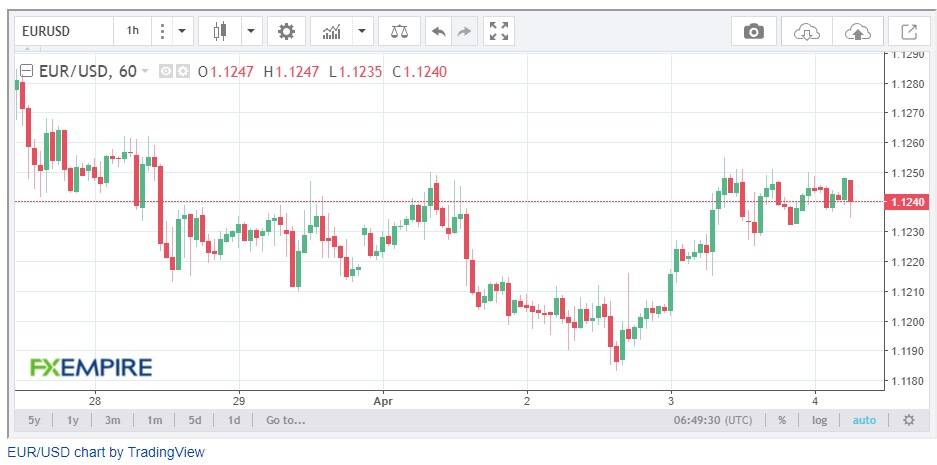The width and height of the screenshot is (937, 465).
Task: Save chart layout to cloud
Action: click(858, 31)
